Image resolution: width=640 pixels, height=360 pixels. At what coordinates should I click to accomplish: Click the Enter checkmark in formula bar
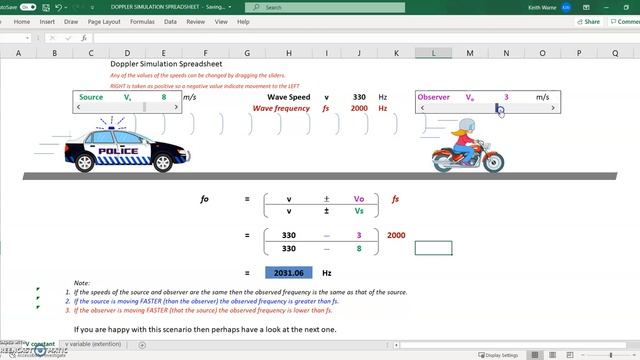point(68,38)
